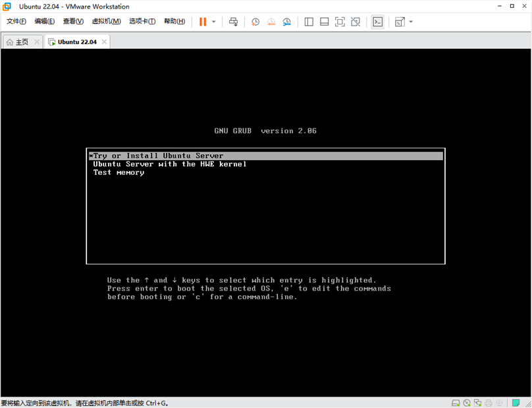Image resolution: width=532 pixels, height=408 pixels.
Task: Click the CD/DVD drive status icon
Action: [467, 403]
